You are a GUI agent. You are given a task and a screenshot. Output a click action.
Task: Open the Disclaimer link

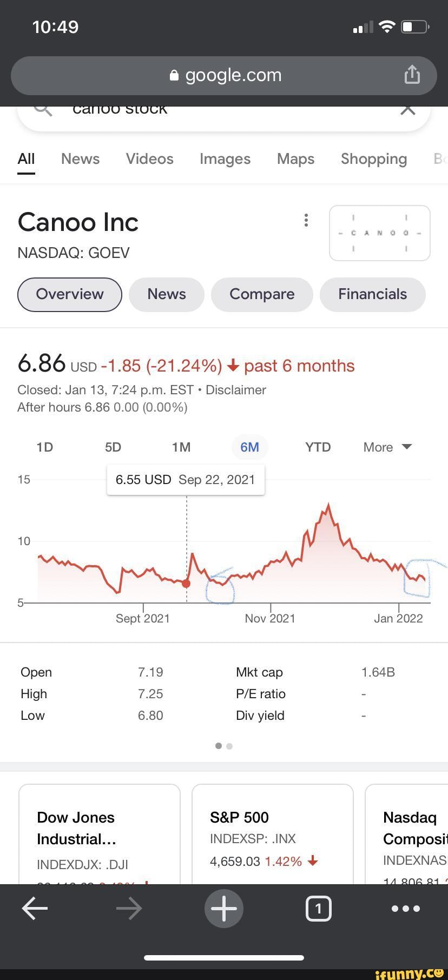(x=236, y=390)
